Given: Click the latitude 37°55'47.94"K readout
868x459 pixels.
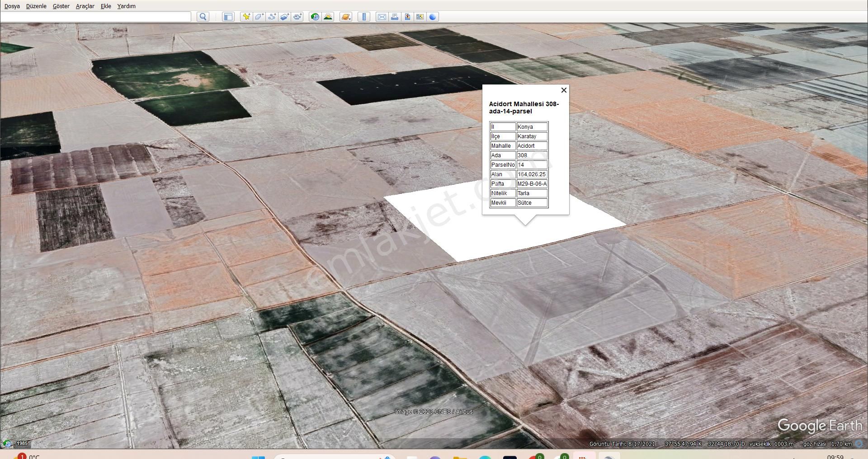Looking at the screenshot, I should pos(683,444).
